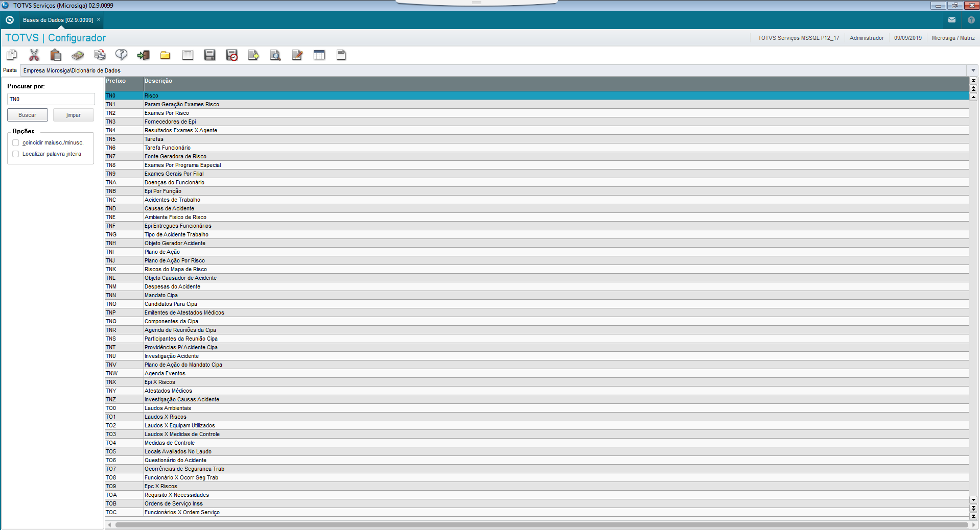Page down with the double-arrow button
The image size is (980, 530).
[x=973, y=508]
